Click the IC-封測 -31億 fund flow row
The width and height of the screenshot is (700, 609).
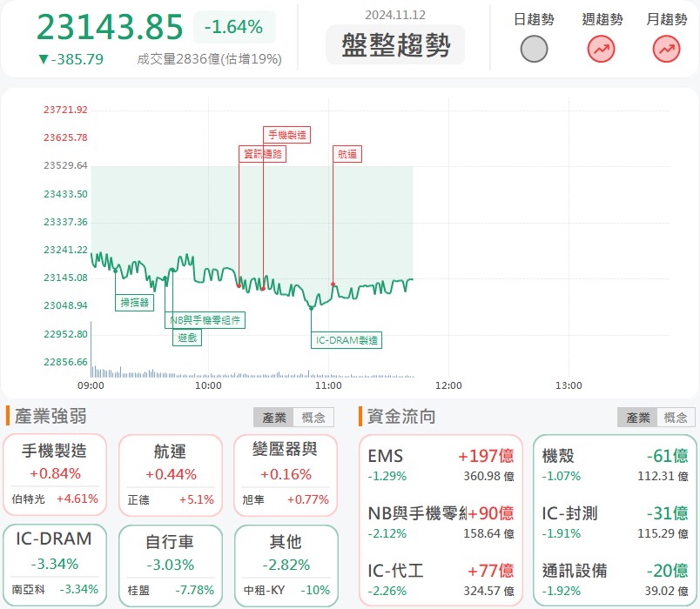pos(615,523)
